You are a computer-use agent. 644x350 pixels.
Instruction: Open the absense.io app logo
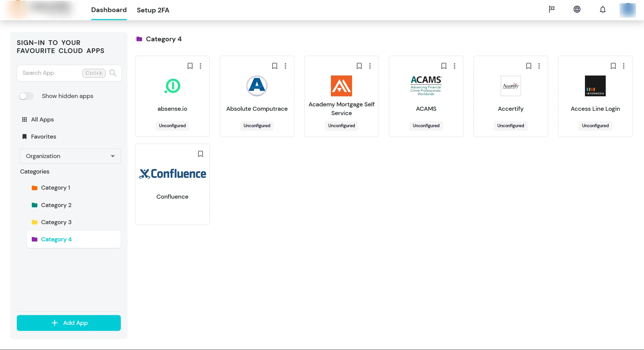tap(172, 86)
